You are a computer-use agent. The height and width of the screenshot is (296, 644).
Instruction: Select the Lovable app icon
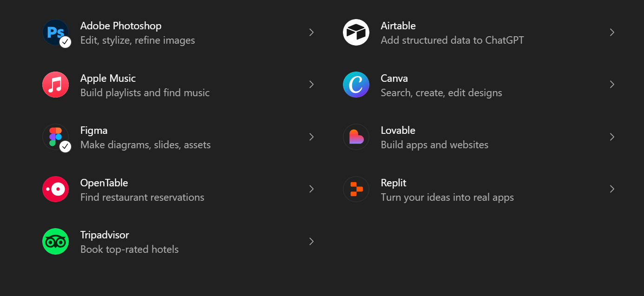(356, 137)
